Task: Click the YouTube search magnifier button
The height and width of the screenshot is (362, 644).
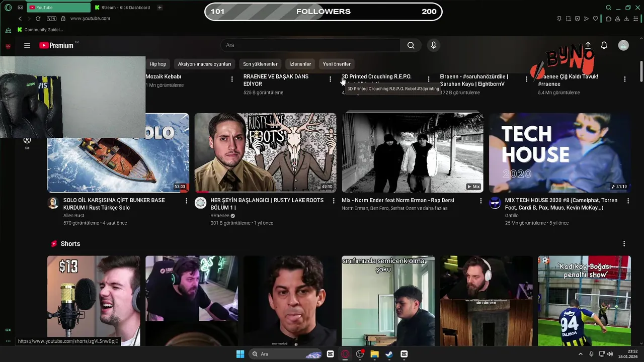Action: [411, 45]
